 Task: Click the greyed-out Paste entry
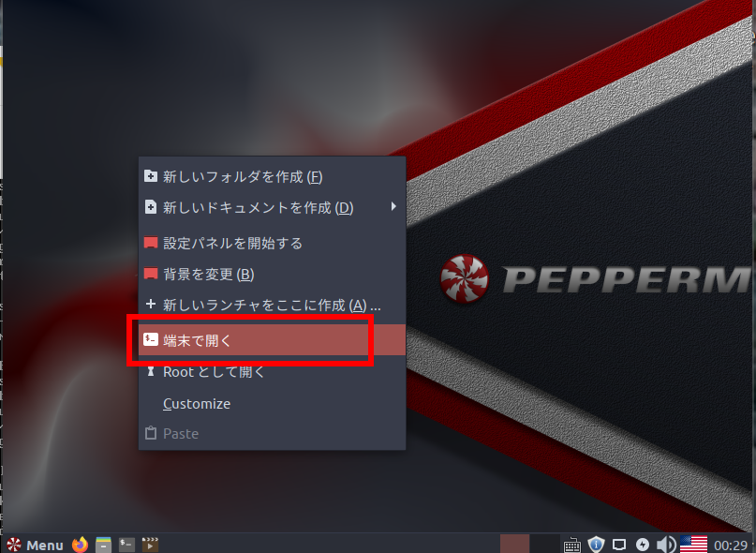[272, 433]
